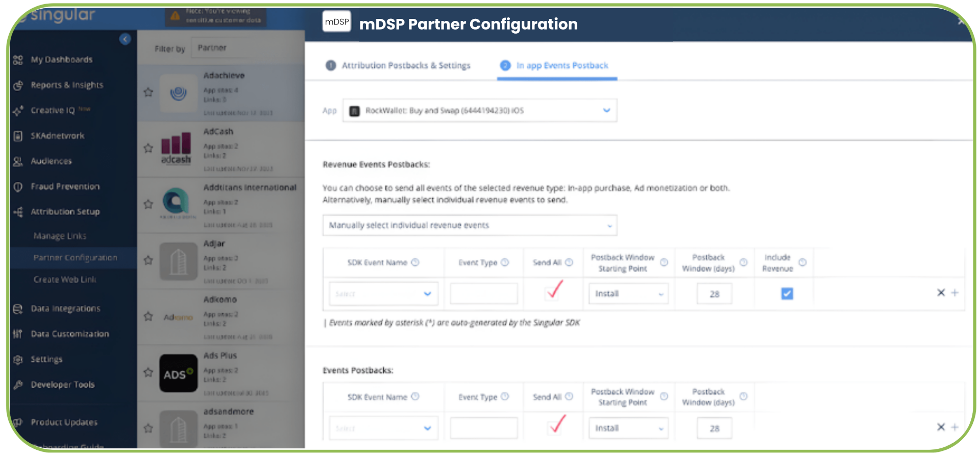Select Partner Configuration submenu item
980x458 pixels.
75,258
